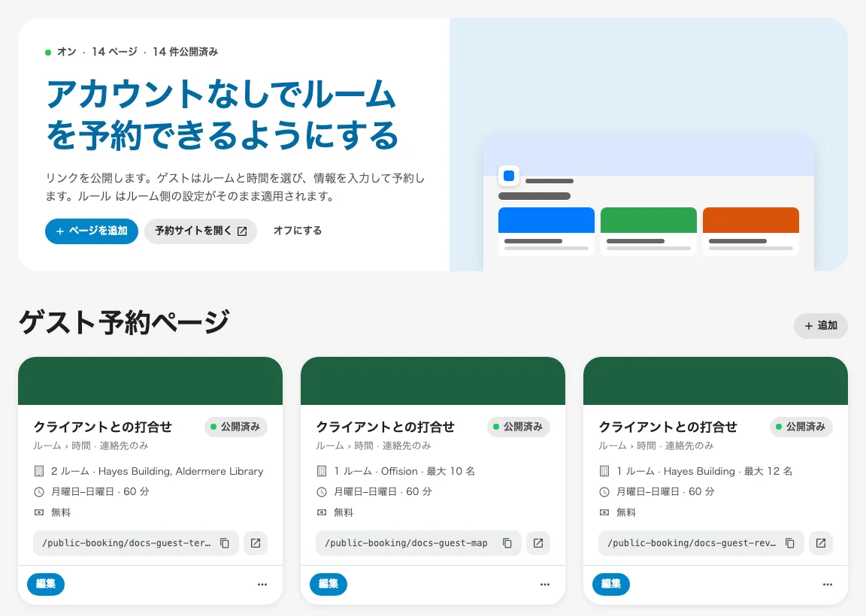Image resolution: width=866 pixels, height=616 pixels.
Task: Copy the docs-guest-ter… booking URL
Action: click(x=225, y=543)
